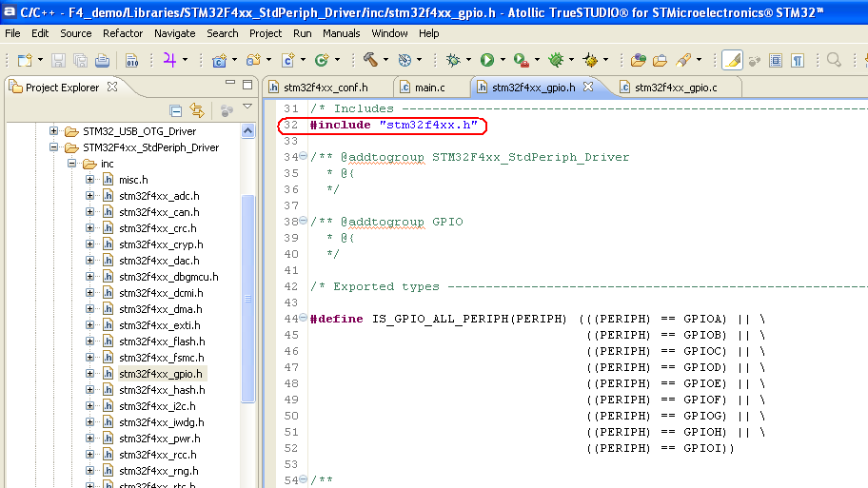This screenshot has width=868, height=488.
Task: Toggle code folding on line 34
Action: coord(304,156)
